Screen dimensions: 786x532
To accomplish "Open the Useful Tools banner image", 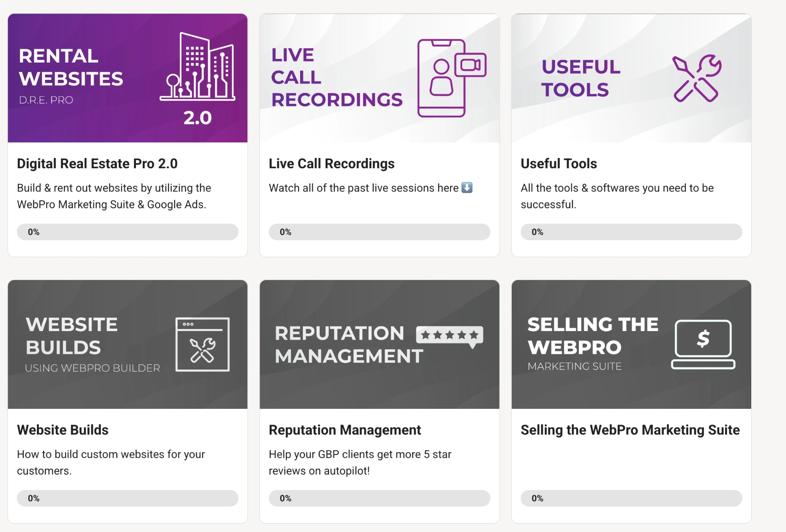I will point(631,78).
